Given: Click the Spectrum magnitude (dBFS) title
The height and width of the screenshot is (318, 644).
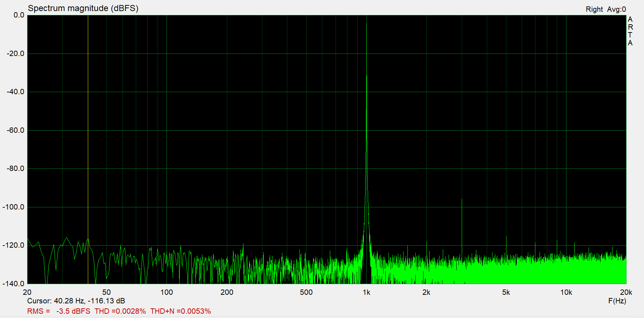Looking at the screenshot, I should tap(83, 8).
